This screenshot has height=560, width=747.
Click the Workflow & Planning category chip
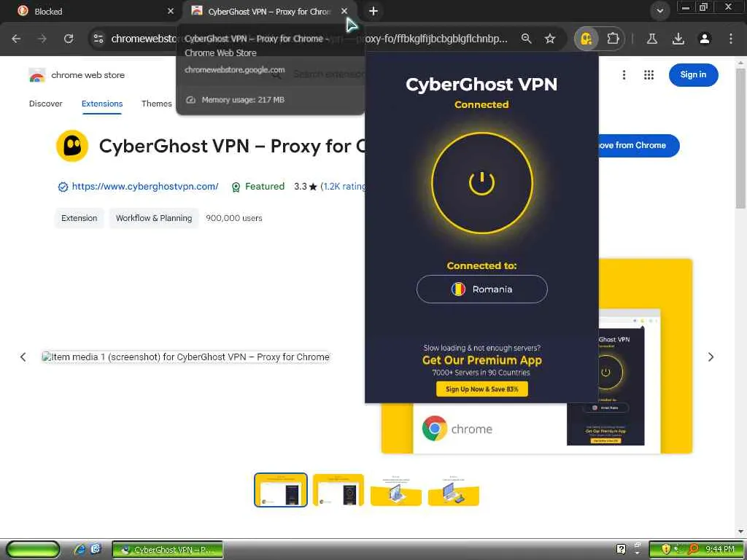tap(154, 218)
